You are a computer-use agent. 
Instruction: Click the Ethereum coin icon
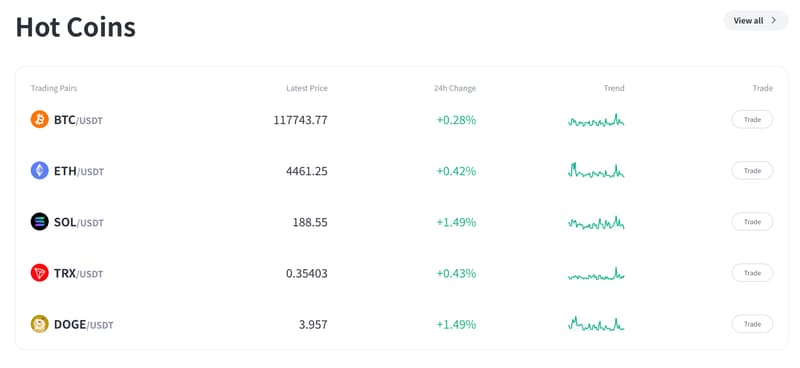tap(40, 170)
